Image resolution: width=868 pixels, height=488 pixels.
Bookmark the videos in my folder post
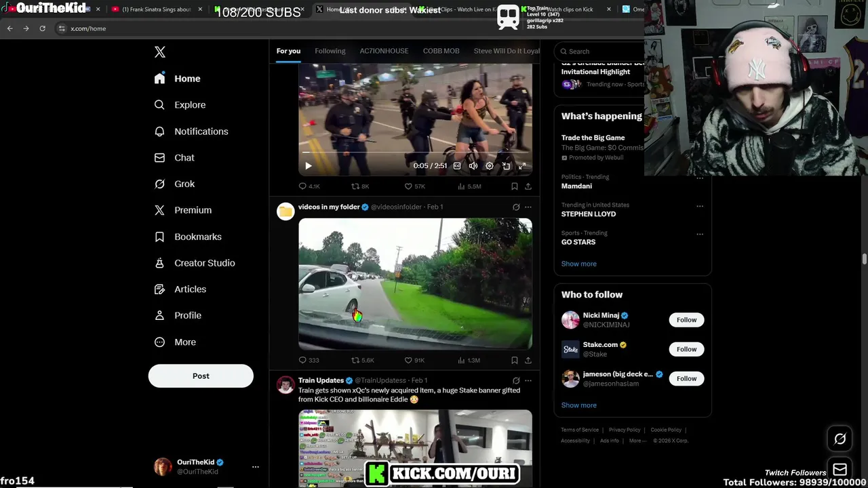pos(515,361)
